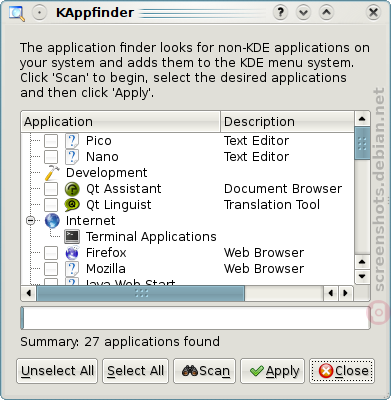Select the Internet category label
This screenshot has width=391, height=400.
click(90, 221)
